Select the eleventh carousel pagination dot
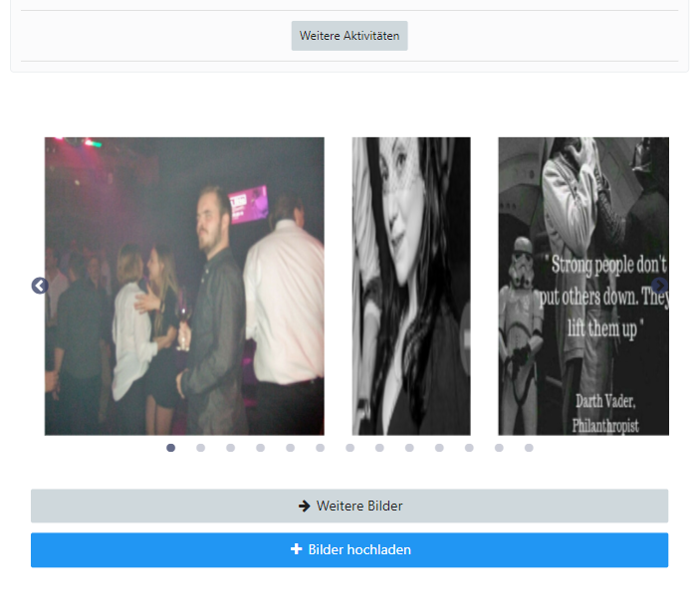Image resolution: width=700 pixels, height=614 pixels. (469, 448)
